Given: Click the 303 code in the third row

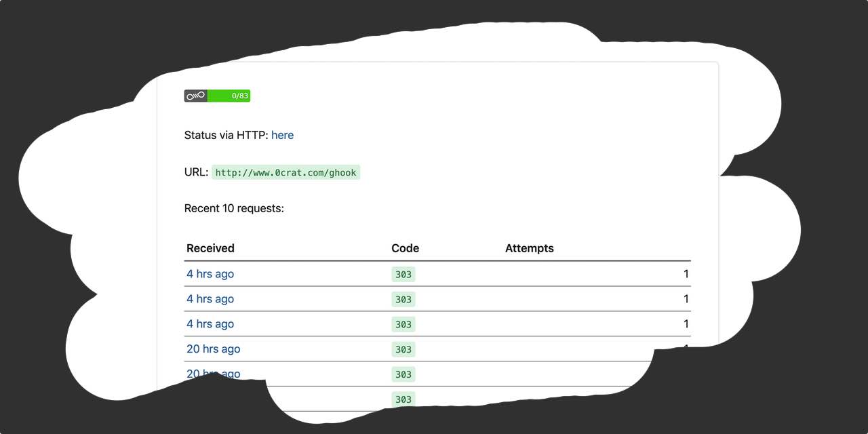Looking at the screenshot, I should pos(403,325).
